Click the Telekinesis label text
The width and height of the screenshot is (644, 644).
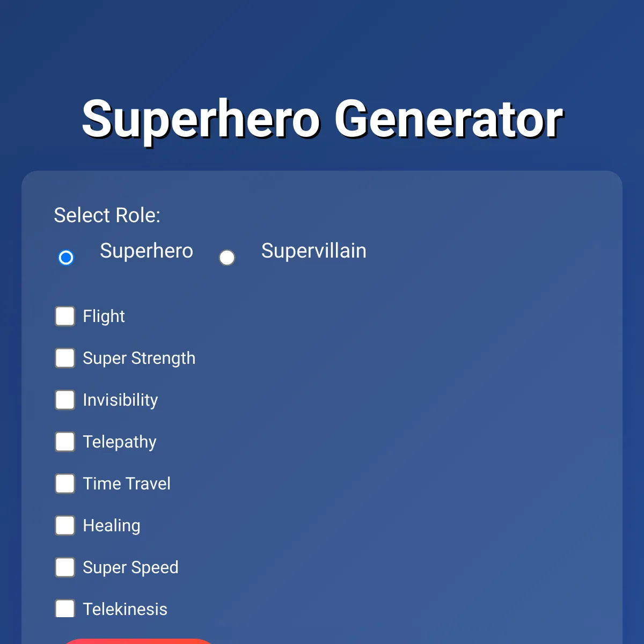(125, 609)
